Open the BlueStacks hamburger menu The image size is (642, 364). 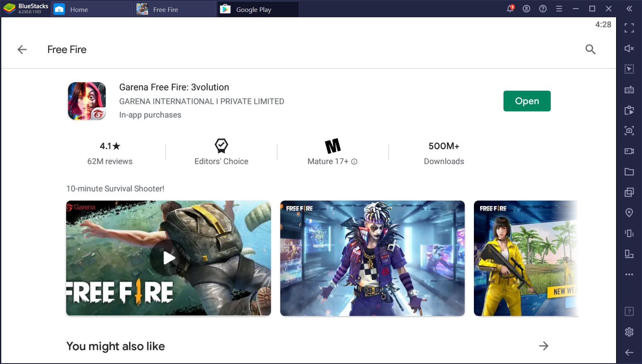559,9
